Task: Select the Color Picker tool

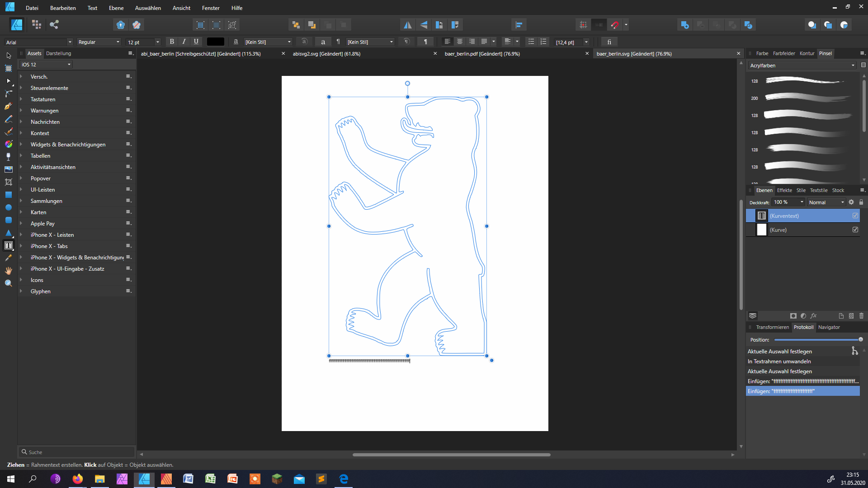Action: point(9,258)
